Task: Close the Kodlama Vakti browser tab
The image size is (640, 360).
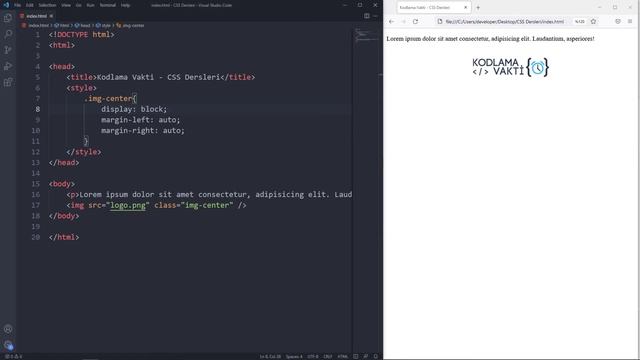Action: (465, 7)
